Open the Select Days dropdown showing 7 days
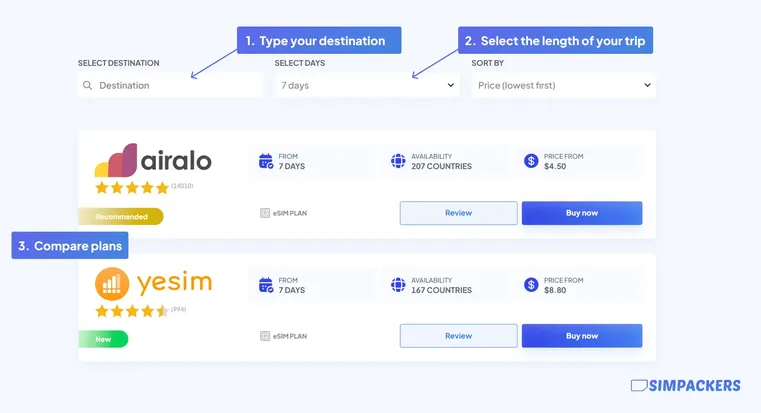The height and width of the screenshot is (413, 761). point(367,85)
